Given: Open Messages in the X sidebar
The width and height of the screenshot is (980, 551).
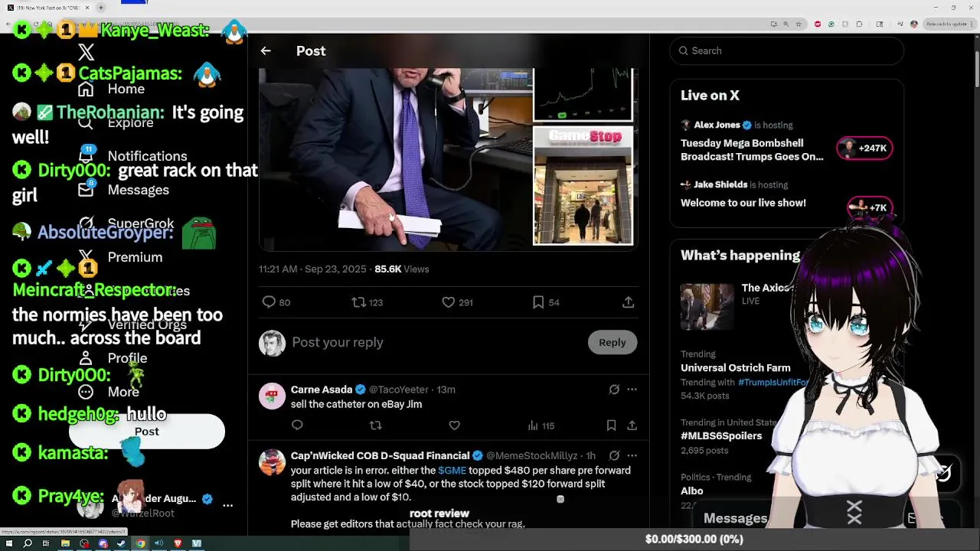Looking at the screenshot, I should tap(123, 190).
